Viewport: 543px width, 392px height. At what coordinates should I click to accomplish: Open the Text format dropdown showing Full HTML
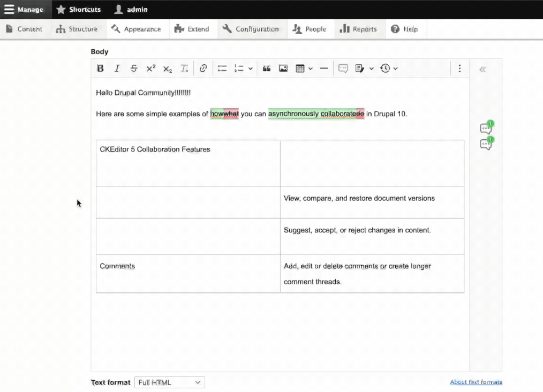[x=169, y=382]
